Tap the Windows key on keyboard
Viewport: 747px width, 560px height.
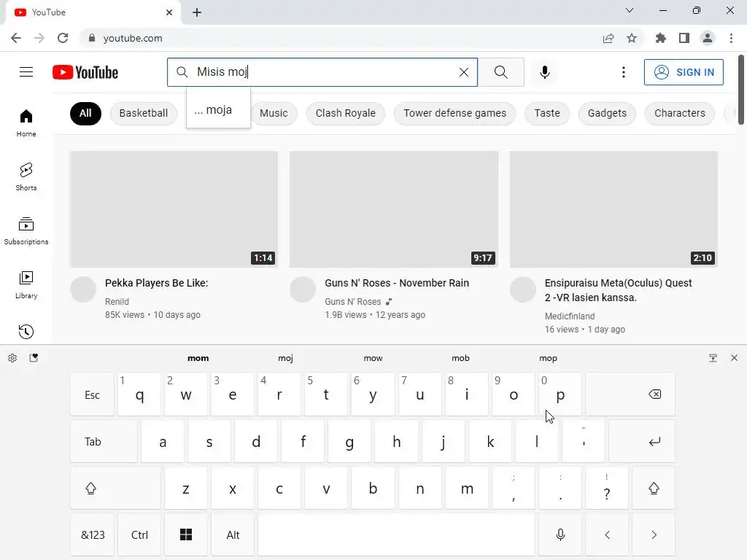(186, 534)
